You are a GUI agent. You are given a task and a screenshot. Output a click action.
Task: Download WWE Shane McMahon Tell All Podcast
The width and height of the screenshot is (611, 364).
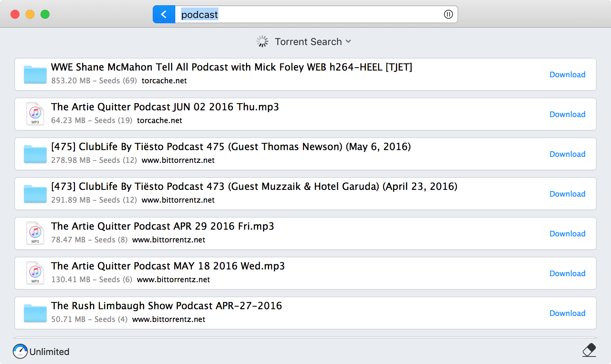tap(567, 75)
